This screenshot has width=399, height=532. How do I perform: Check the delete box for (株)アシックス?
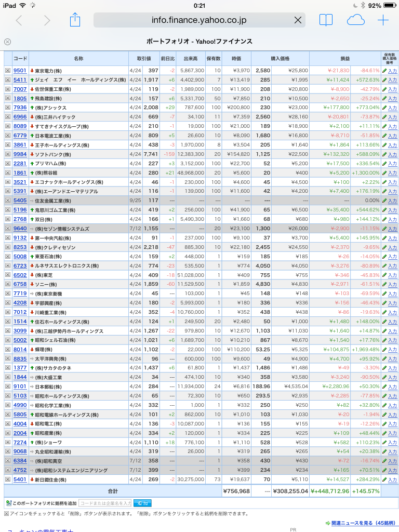7,108
